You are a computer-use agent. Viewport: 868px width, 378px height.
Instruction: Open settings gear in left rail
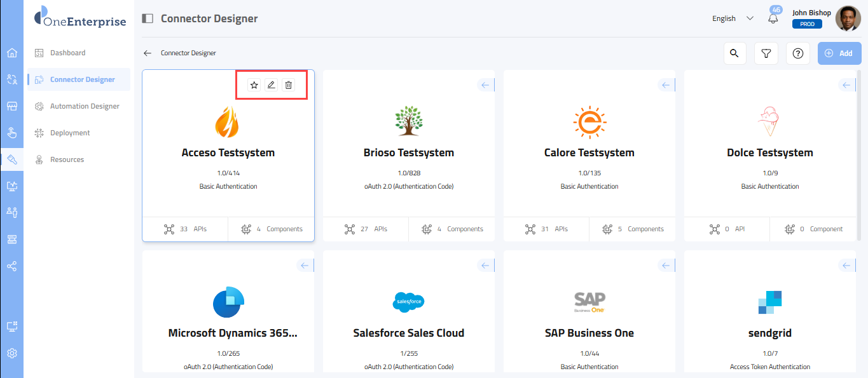pos(11,353)
